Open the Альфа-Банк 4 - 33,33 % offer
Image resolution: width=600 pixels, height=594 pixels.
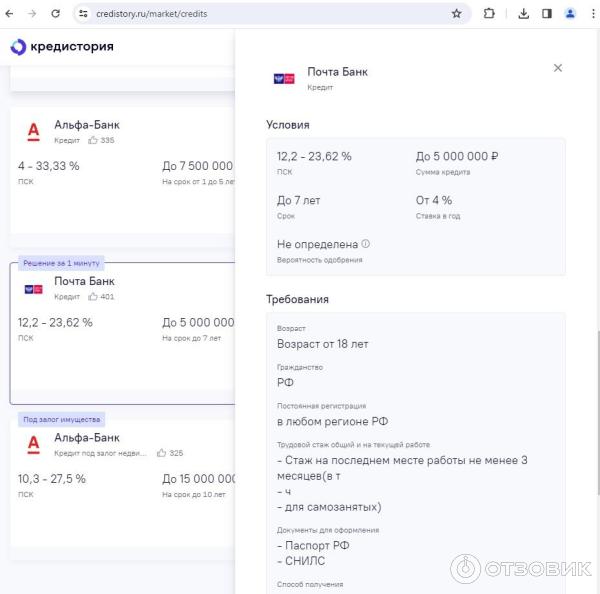pyautogui.click(x=122, y=170)
